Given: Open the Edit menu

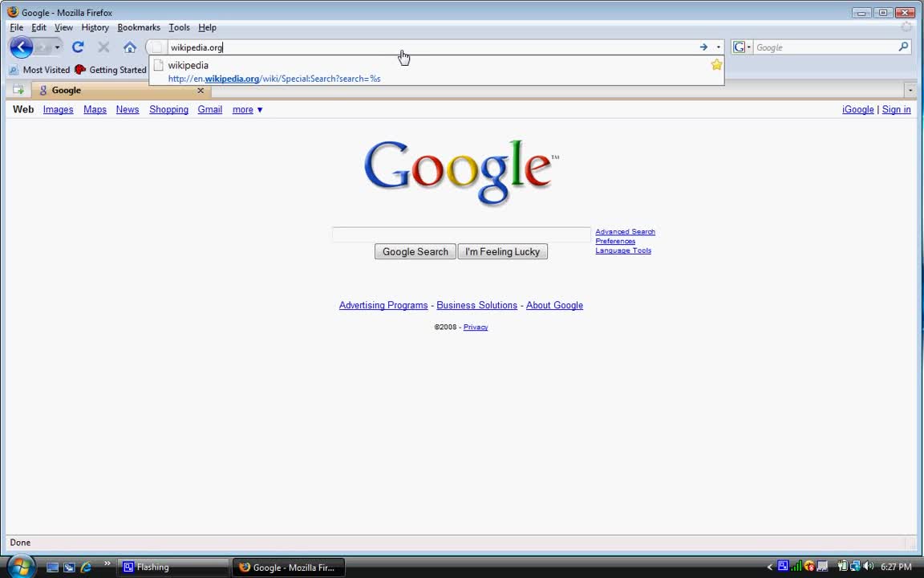Looking at the screenshot, I should click(38, 27).
